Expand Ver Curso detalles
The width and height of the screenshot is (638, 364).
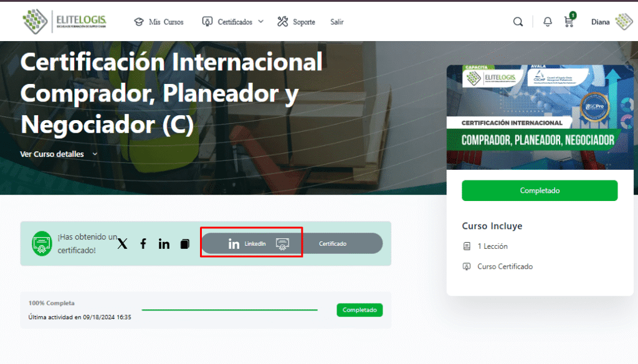click(x=59, y=154)
